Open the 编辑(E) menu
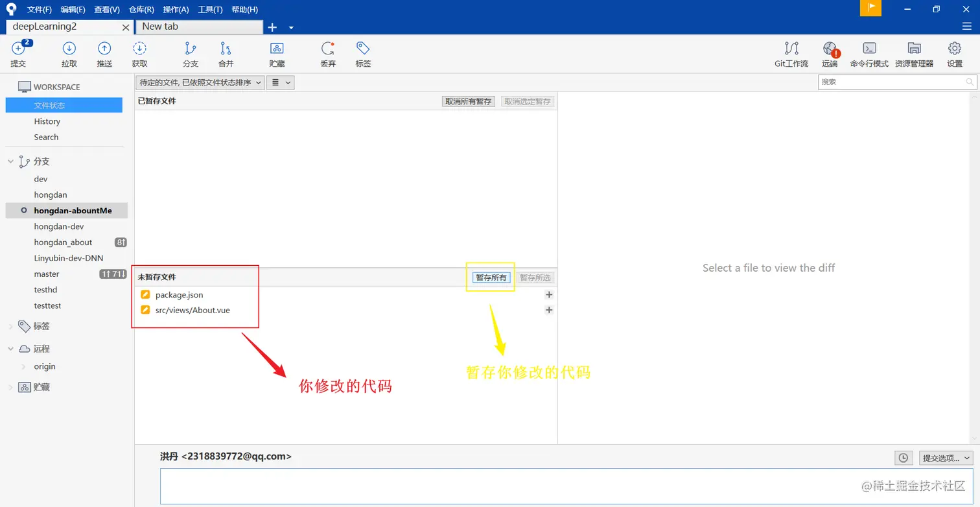Viewport: 980px width, 507px height. (x=73, y=9)
